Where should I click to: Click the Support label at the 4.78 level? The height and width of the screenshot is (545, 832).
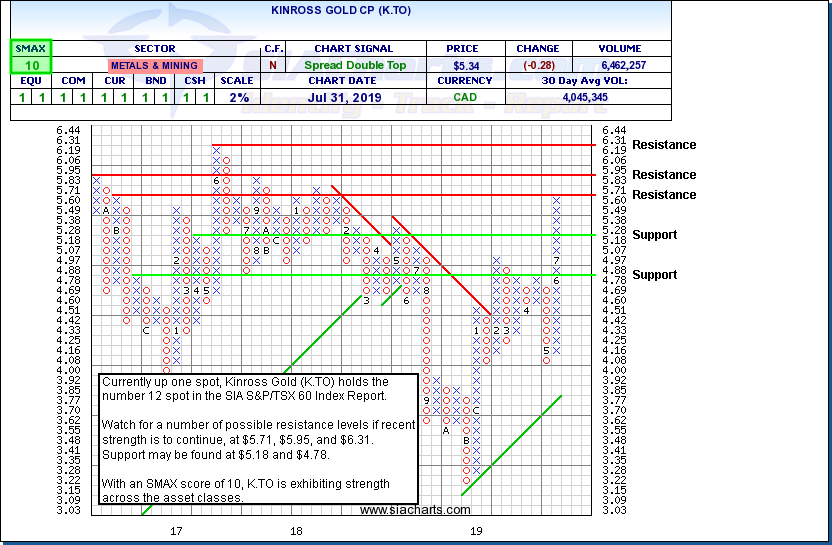click(655, 275)
